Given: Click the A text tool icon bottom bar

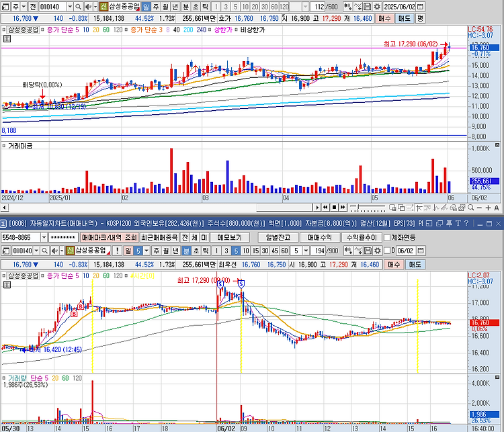Looking at the screenshot, I should (497, 208).
